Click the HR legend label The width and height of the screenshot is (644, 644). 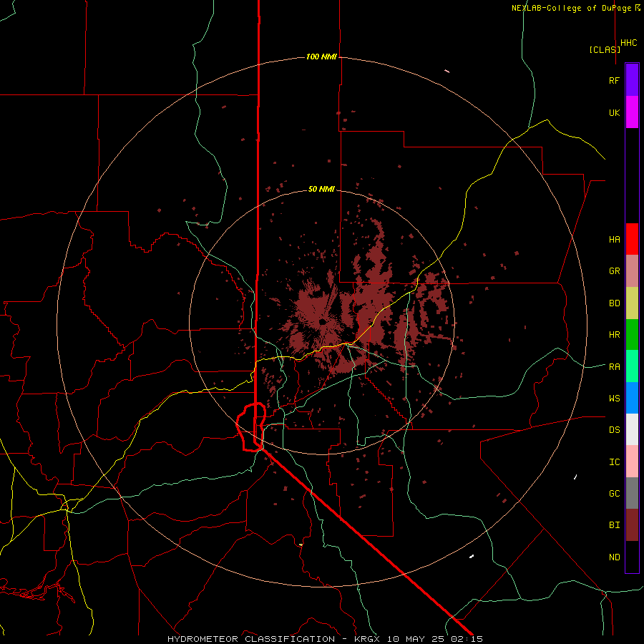coord(614,335)
